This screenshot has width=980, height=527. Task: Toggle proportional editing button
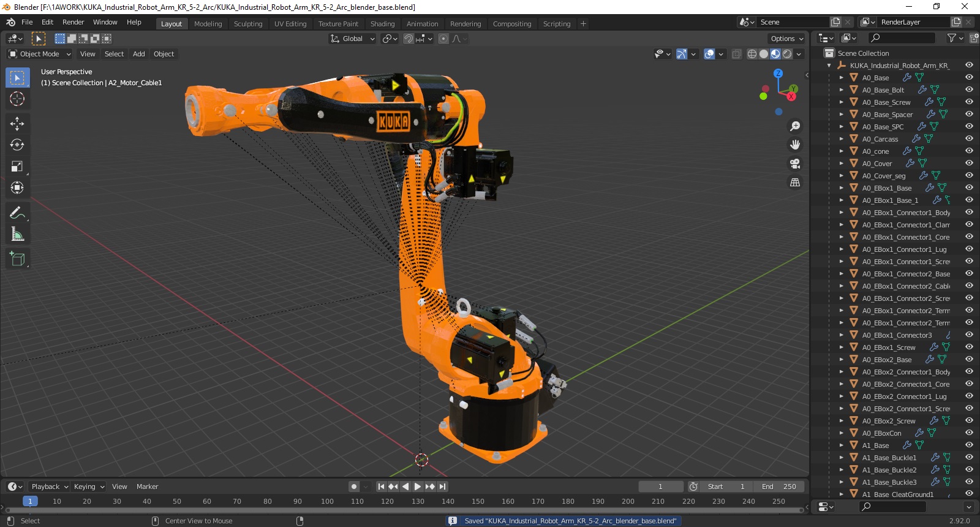pyautogui.click(x=443, y=39)
